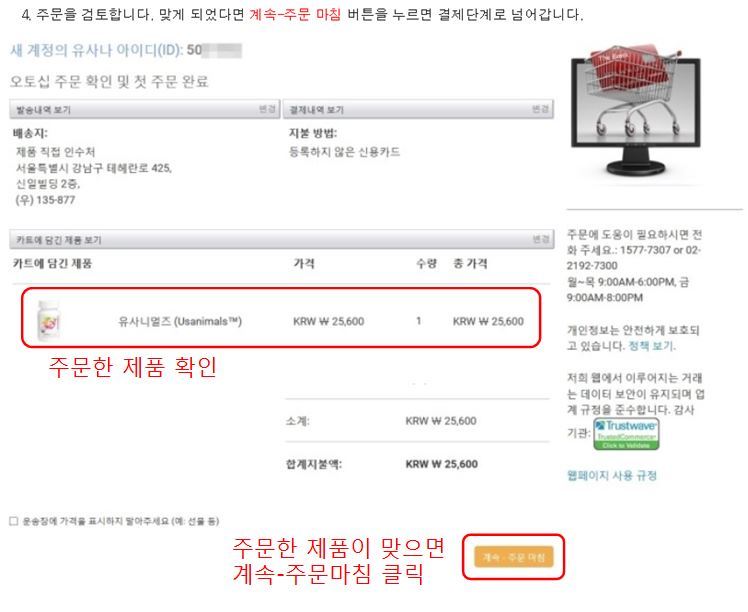748x612 pixels.
Task: Open the 정책 보기 privacy policy link
Action: point(652,346)
